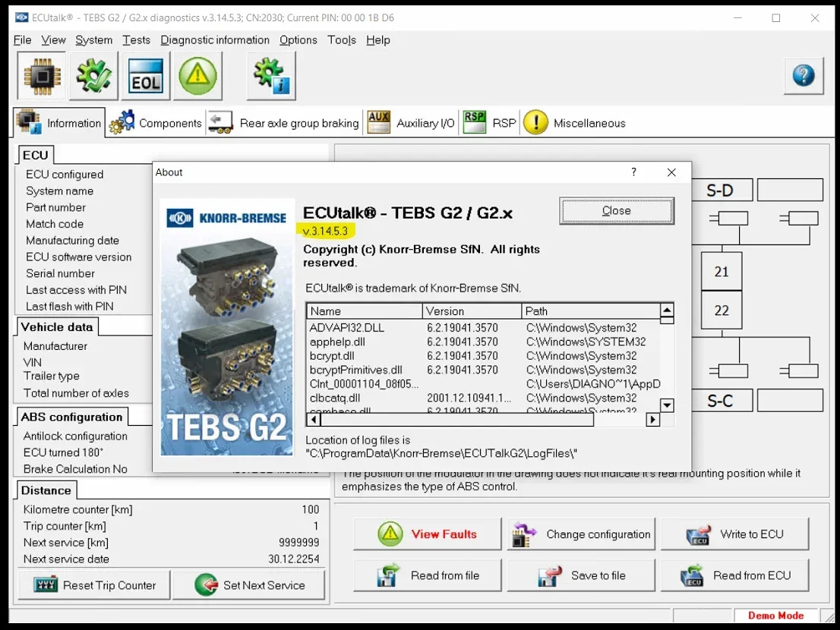Open help via blue question mark icon
840x630 pixels.
coord(804,75)
